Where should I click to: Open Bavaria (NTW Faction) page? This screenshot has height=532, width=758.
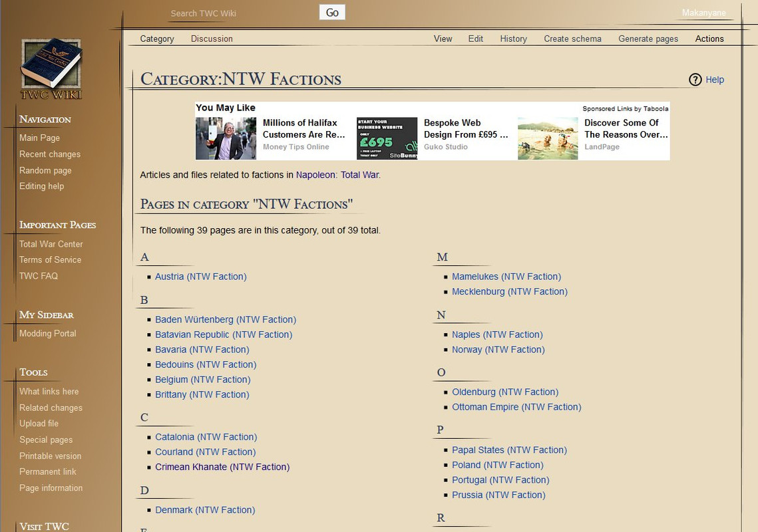click(x=202, y=349)
